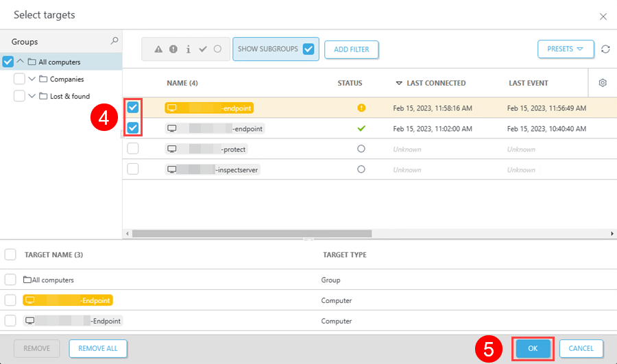Image resolution: width=617 pixels, height=364 pixels.
Task: Expand the Lost & found group
Action: [32, 96]
